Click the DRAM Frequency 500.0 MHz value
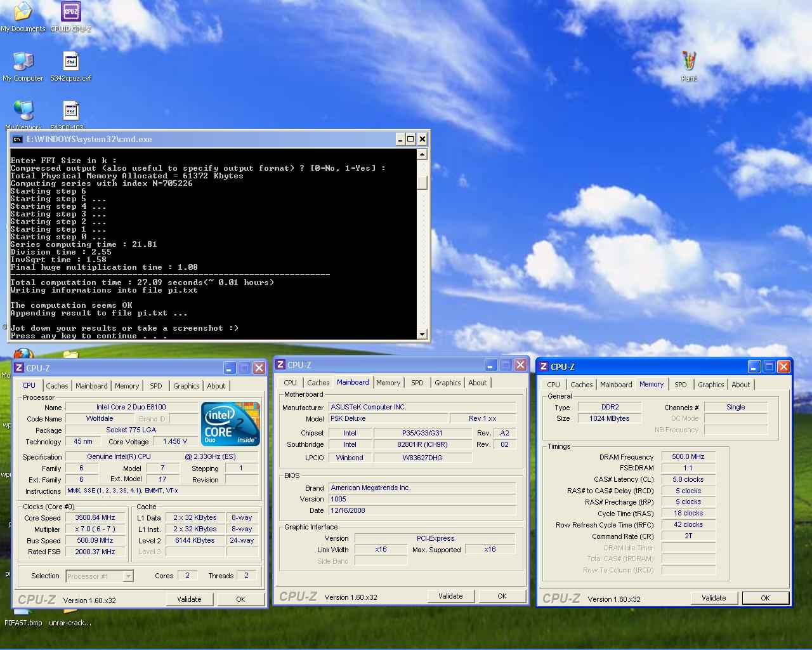Screen dimensions: 812x650 pyautogui.click(x=688, y=456)
